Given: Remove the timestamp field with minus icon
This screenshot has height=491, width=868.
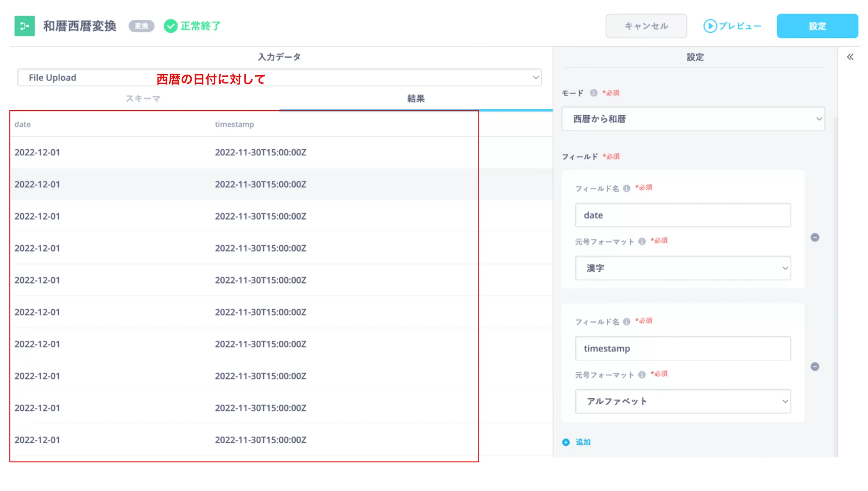Looking at the screenshot, I should pyautogui.click(x=814, y=366).
